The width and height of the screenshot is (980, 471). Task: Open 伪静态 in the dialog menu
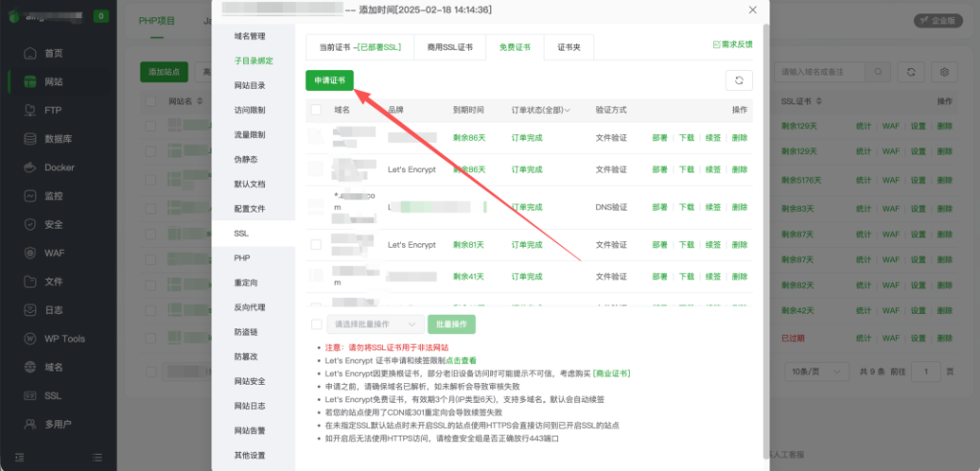coord(246,160)
